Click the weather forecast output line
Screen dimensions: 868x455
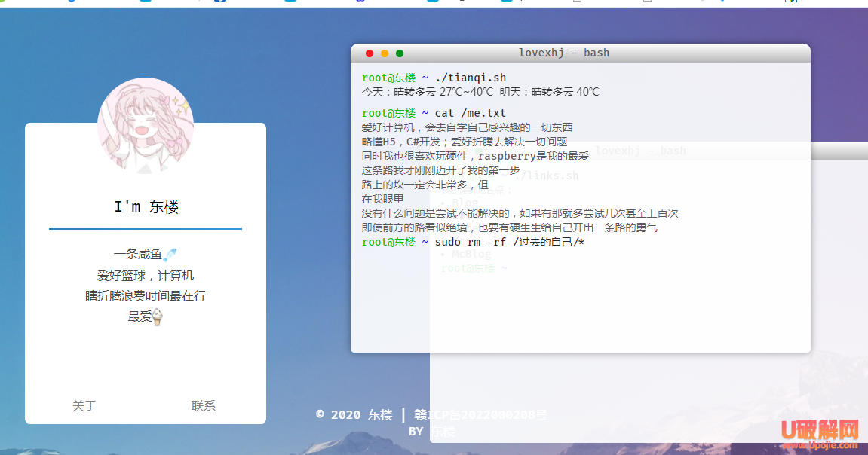pos(480,92)
